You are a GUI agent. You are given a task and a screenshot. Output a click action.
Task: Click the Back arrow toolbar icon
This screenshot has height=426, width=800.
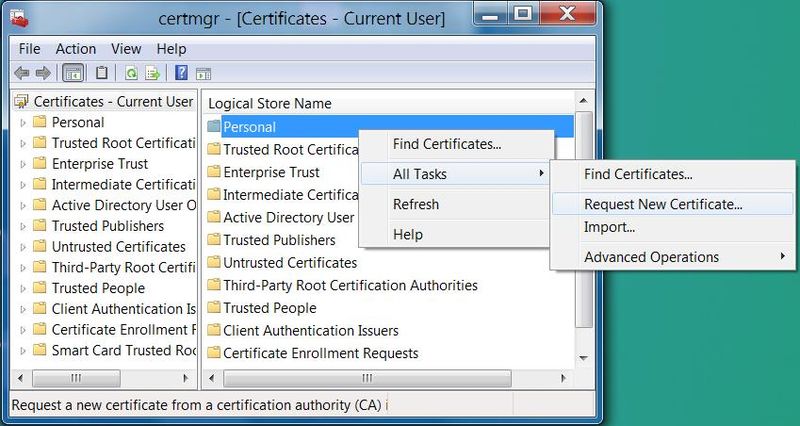click(x=21, y=73)
